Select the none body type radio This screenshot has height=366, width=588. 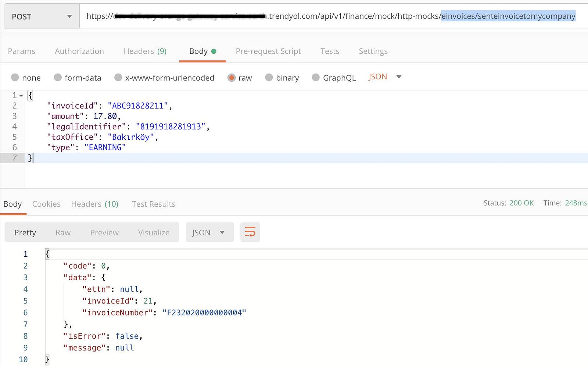(x=15, y=77)
